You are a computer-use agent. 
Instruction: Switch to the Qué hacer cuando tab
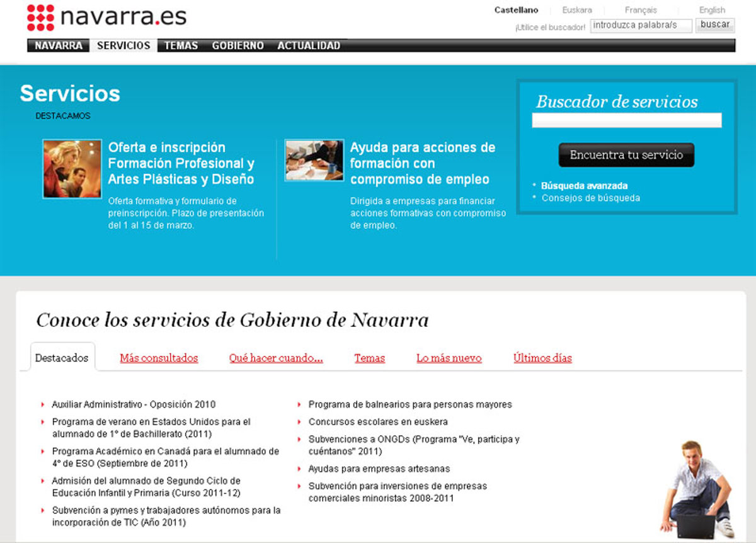276,358
